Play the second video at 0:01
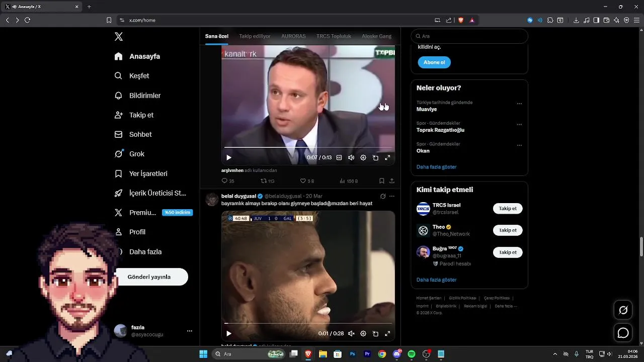Screen dimensions: 644x362 pyautogui.click(x=229, y=333)
